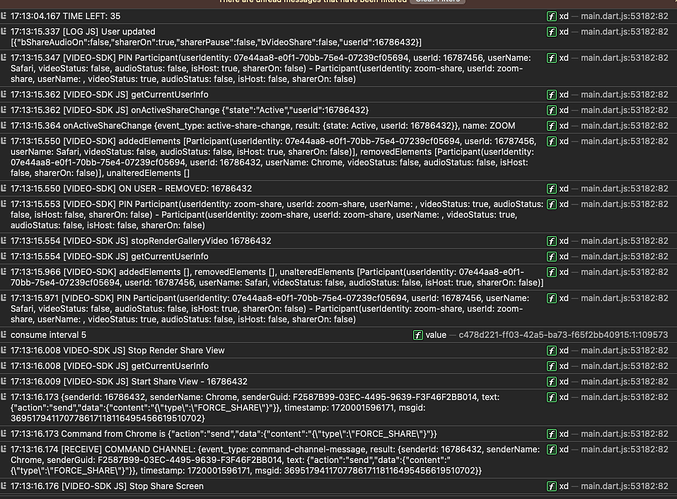Viewport: 677px width, 499px height.
Task: Click 'xd' function name on [RECEIVE] COMMAND CHANNEL row
Action: coord(564,449)
